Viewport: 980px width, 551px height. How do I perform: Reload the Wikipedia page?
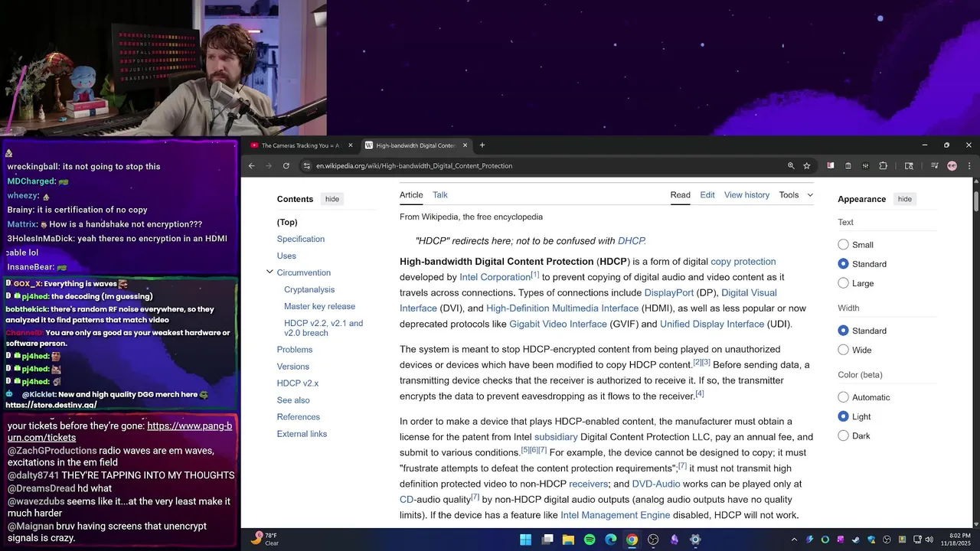[x=286, y=165]
